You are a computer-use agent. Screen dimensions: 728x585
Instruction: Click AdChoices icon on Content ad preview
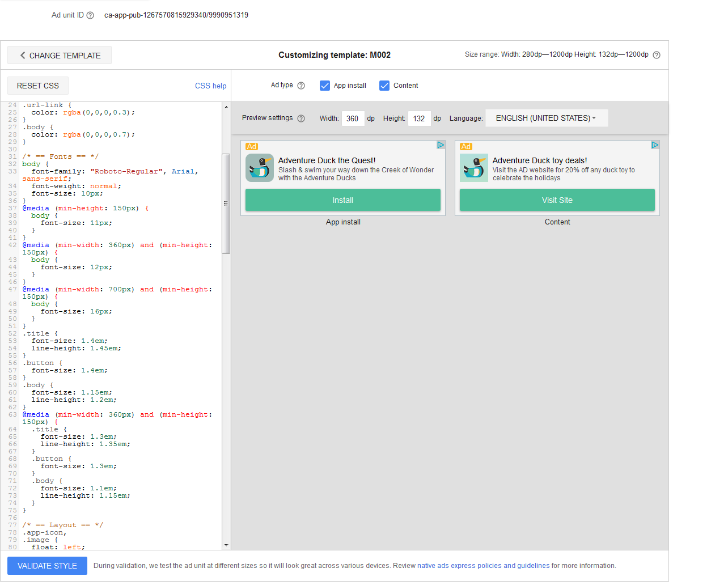coord(655,145)
